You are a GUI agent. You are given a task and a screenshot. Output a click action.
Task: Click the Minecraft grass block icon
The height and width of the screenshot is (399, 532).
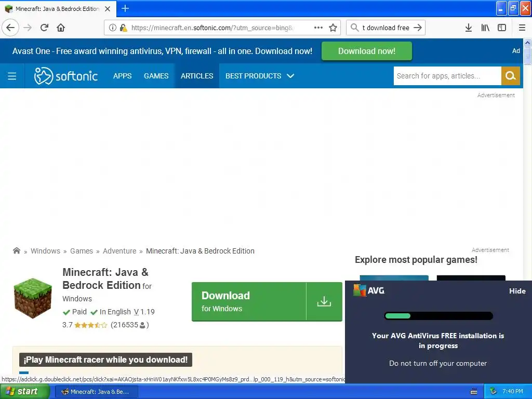(33, 298)
